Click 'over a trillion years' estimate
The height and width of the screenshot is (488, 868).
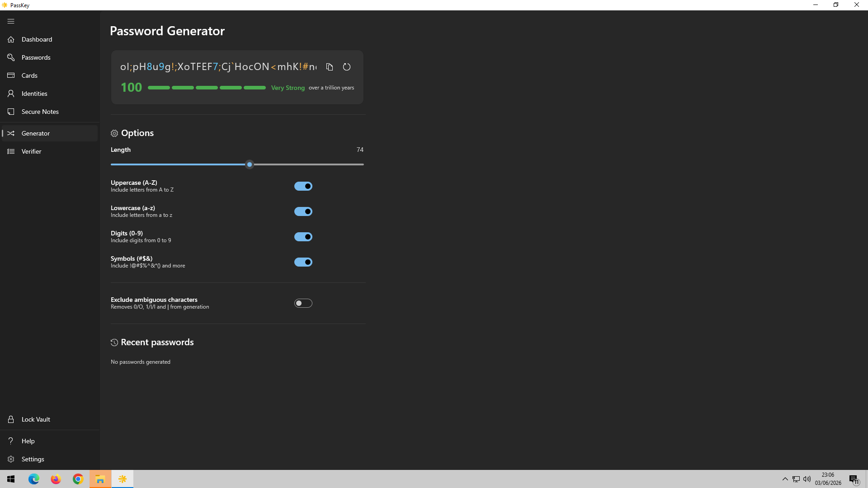click(x=331, y=88)
